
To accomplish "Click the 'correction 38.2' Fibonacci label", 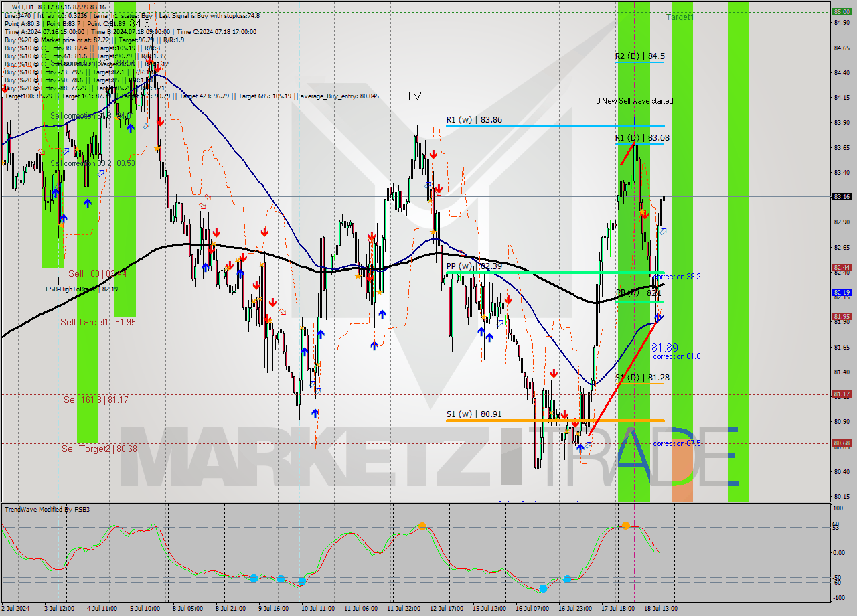I will point(677,277).
